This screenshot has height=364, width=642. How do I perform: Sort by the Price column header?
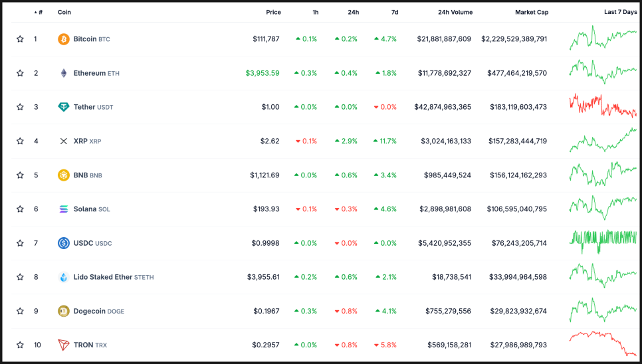tap(273, 12)
